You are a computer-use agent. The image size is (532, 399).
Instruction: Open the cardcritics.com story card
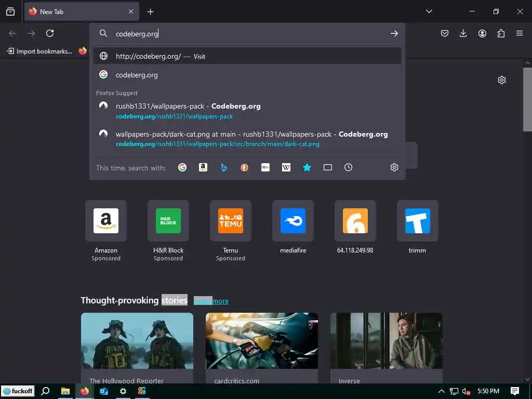tap(262, 349)
